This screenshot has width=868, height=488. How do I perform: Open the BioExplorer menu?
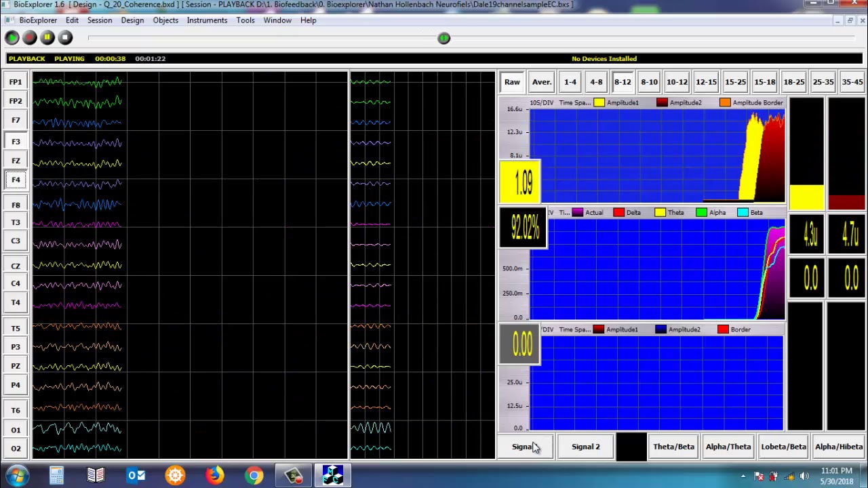pos(38,20)
